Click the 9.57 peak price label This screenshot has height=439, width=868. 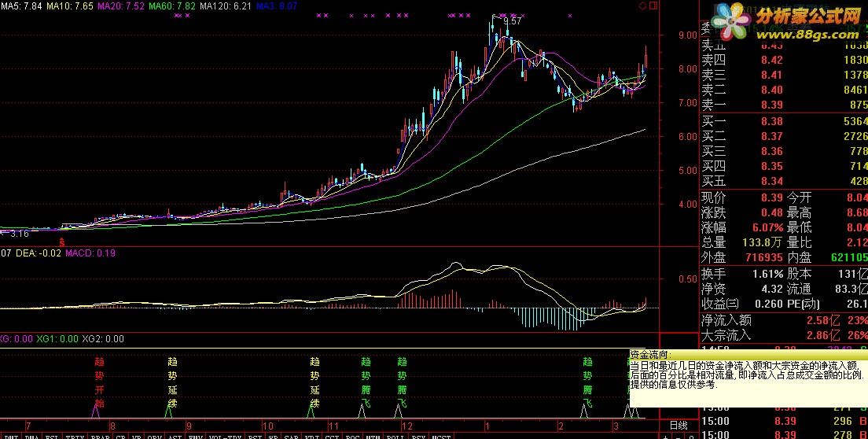[x=513, y=21]
